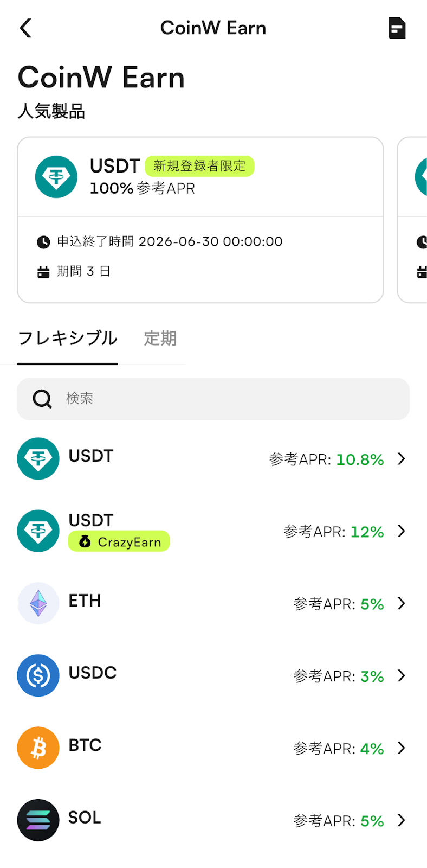Expand the USDT 12% APR chevron
Viewport: 427px width, 868px height.
(x=402, y=531)
